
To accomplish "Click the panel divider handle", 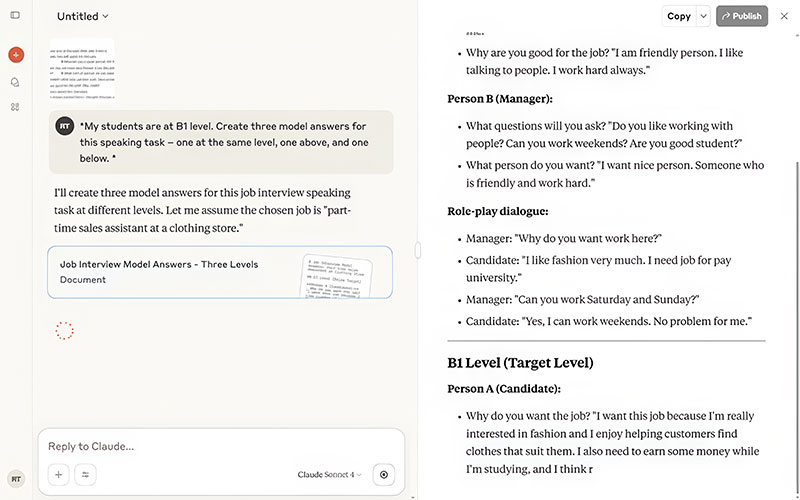I will click(x=418, y=251).
